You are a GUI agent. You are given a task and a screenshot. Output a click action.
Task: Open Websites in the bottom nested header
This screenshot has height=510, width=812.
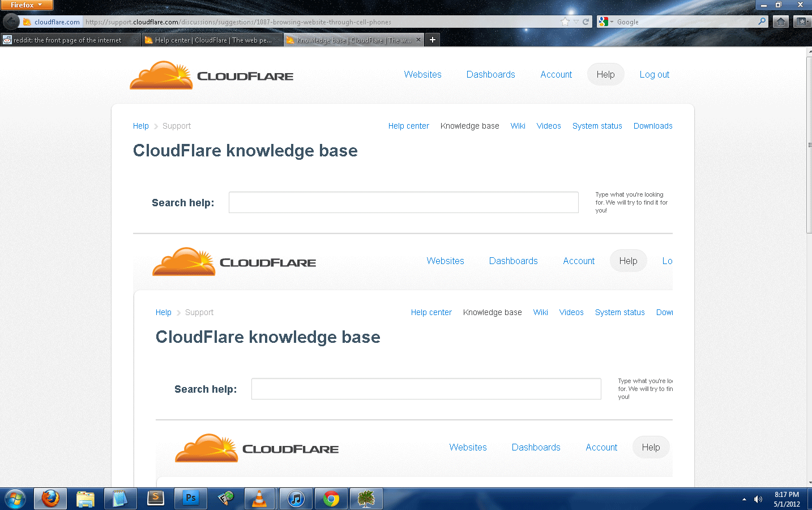[x=468, y=447]
